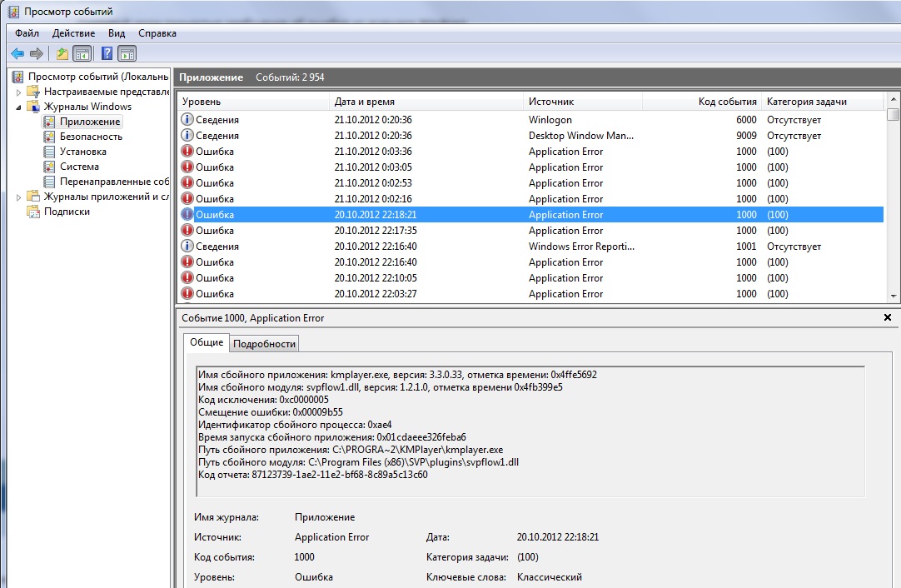This screenshot has width=901, height=588.
Task: Click the Forward arrow toolbar icon
Action: [36, 54]
